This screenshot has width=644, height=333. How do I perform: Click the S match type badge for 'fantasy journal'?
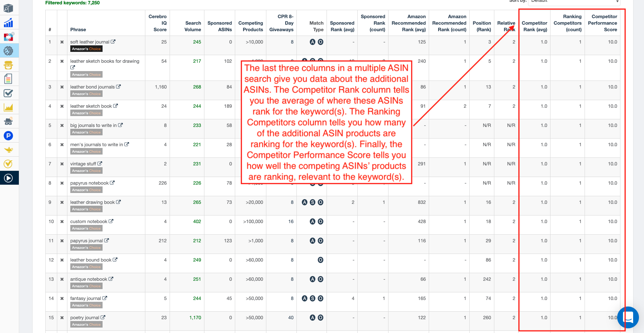(x=312, y=299)
